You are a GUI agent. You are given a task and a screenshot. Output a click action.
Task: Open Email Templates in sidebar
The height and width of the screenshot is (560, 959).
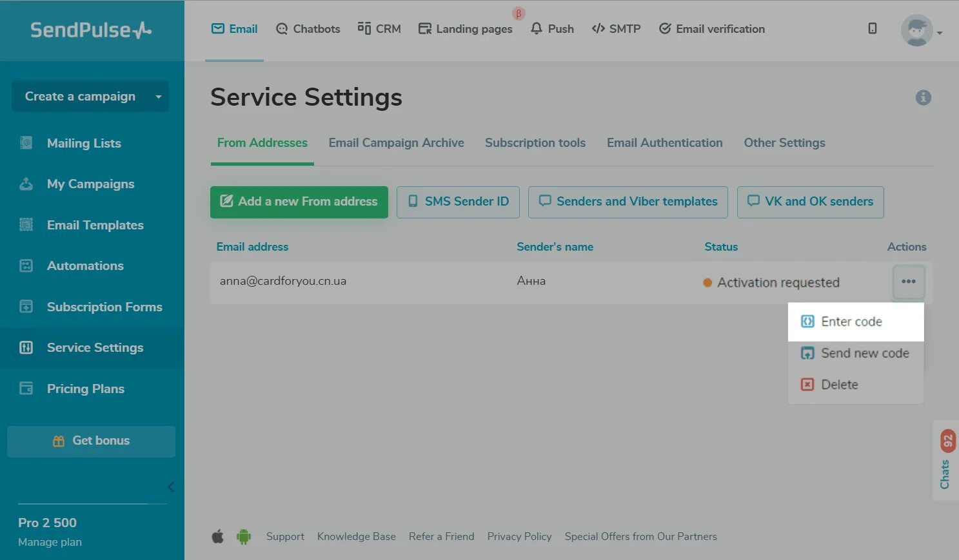[95, 225]
